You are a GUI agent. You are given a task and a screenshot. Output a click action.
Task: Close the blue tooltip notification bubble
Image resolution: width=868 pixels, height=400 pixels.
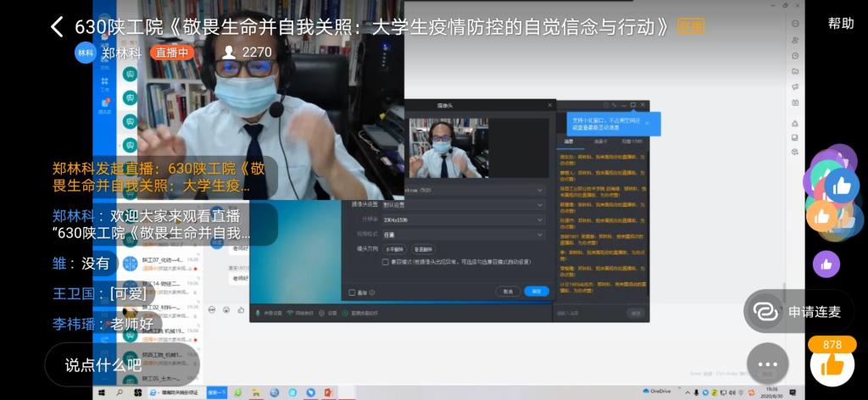coord(646,122)
